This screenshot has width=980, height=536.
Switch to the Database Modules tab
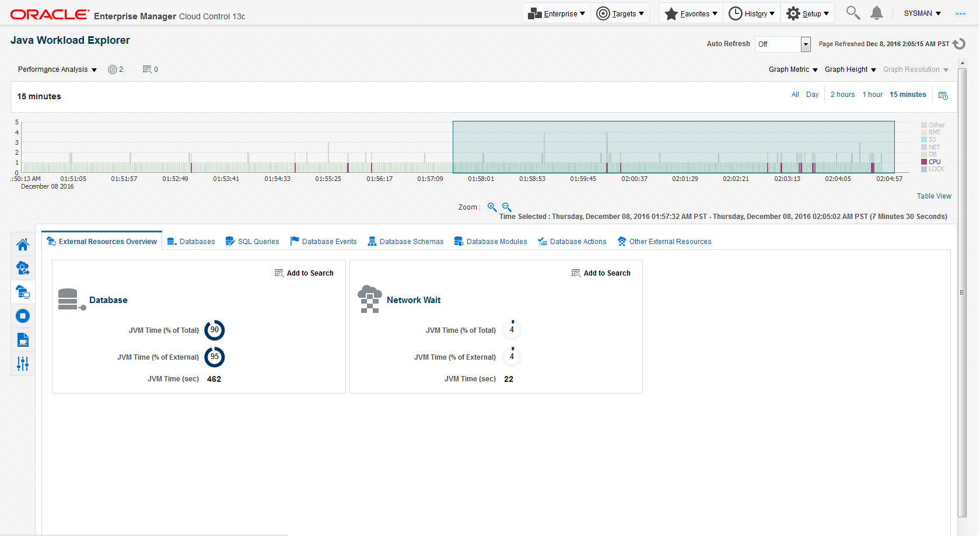coord(491,242)
